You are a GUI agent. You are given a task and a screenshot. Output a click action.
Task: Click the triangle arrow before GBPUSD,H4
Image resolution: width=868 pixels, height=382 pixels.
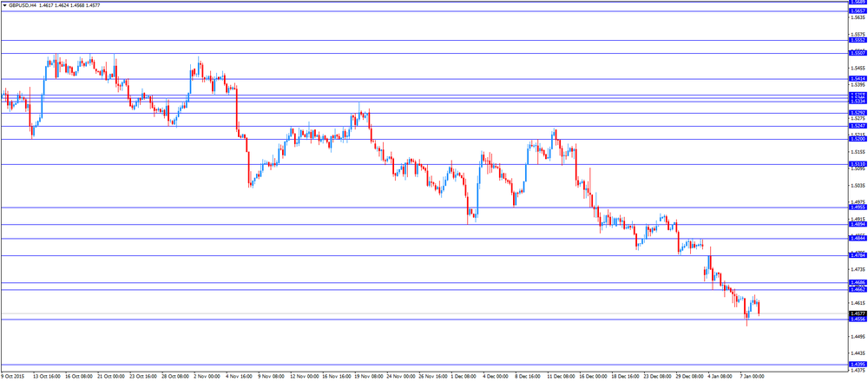pos(4,3)
